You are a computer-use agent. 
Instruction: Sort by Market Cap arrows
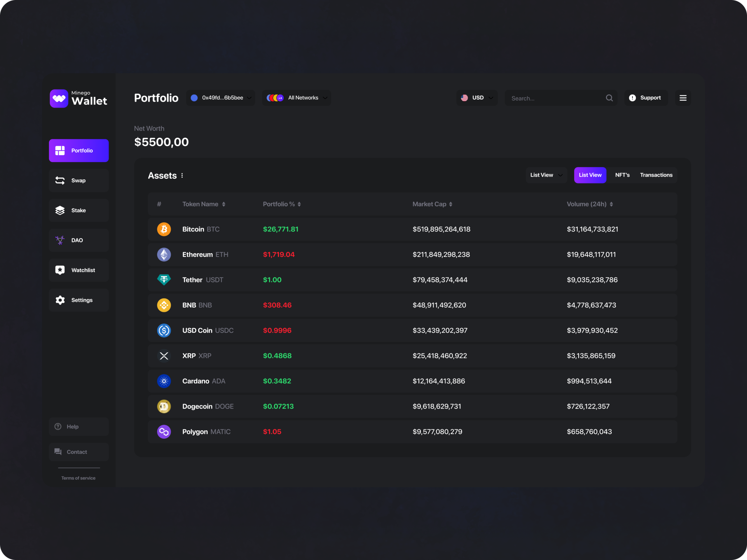(x=451, y=204)
